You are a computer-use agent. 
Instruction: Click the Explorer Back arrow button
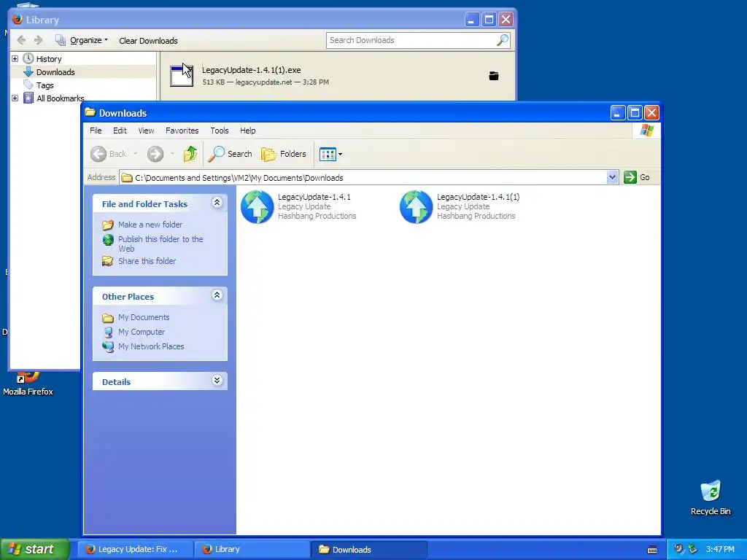[x=109, y=154]
